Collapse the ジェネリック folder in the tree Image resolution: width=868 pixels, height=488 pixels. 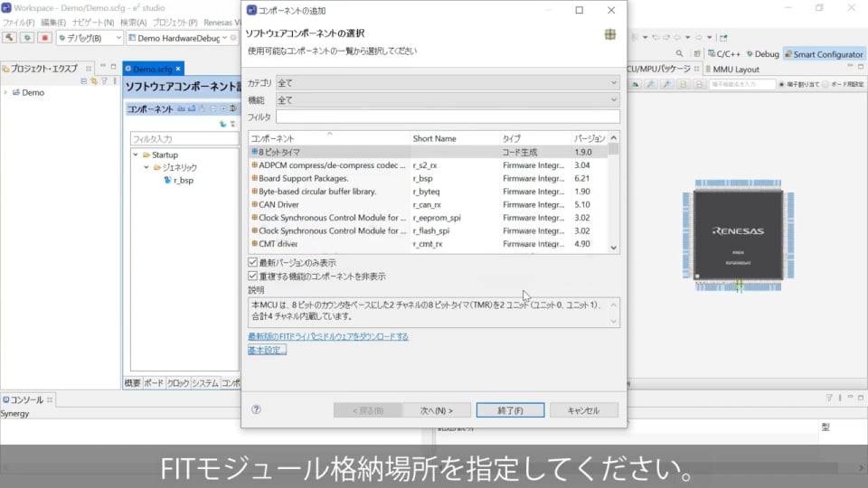[146, 167]
